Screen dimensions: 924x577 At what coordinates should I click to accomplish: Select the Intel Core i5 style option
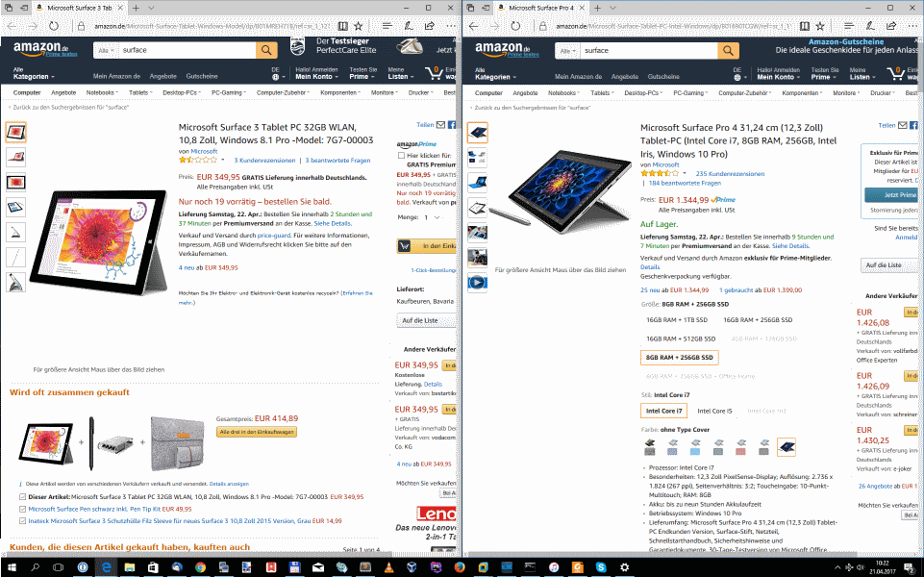[714, 411]
